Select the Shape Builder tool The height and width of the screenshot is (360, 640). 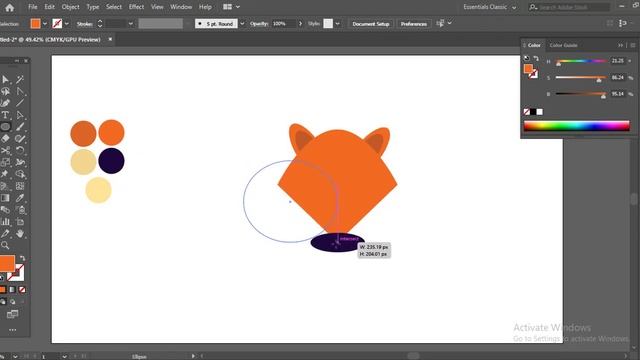click(x=20, y=174)
